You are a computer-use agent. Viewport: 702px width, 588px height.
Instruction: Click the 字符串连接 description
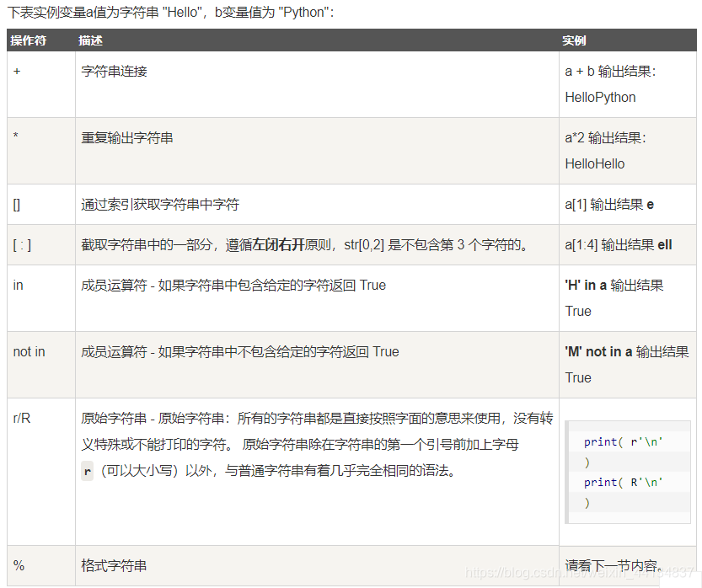tap(114, 71)
